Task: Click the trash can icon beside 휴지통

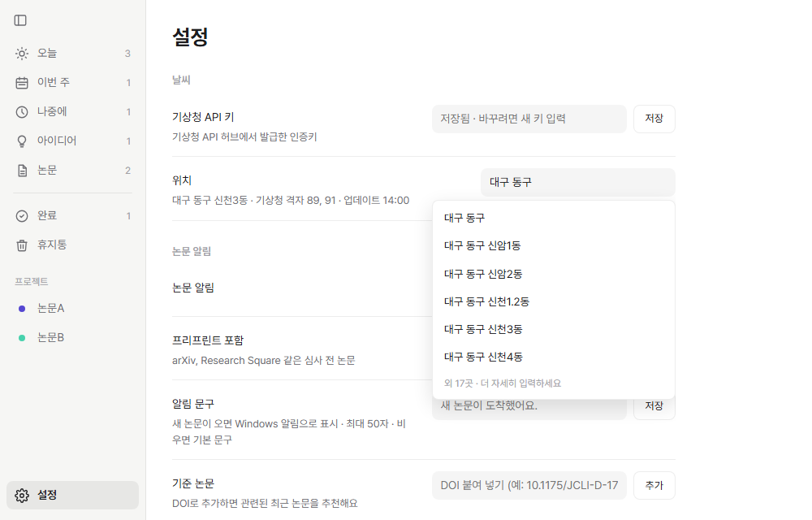Action: coord(22,245)
